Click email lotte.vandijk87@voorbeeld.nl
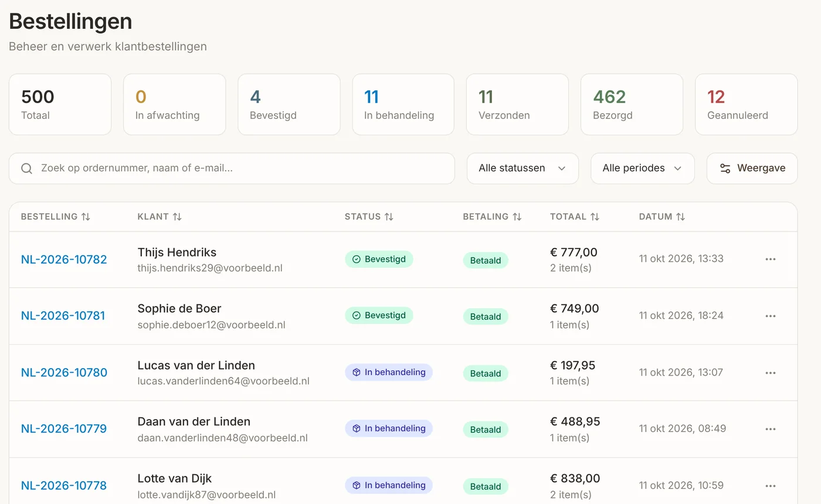 pos(206,495)
